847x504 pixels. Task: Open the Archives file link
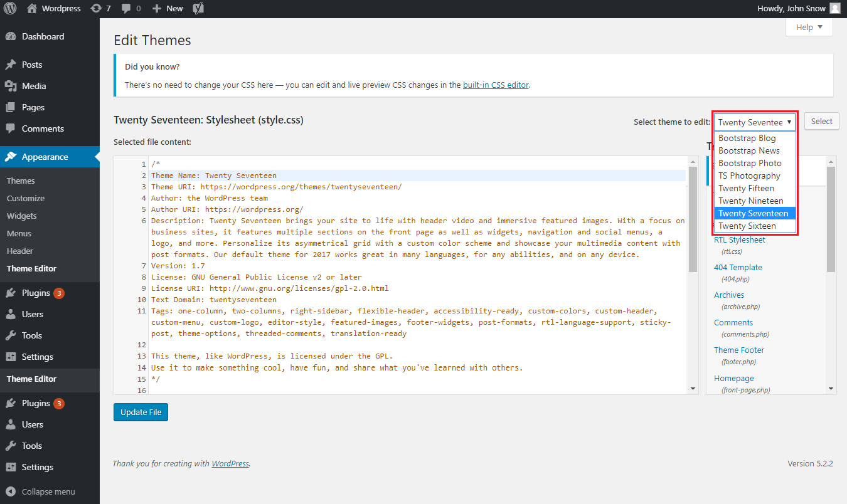click(x=729, y=295)
